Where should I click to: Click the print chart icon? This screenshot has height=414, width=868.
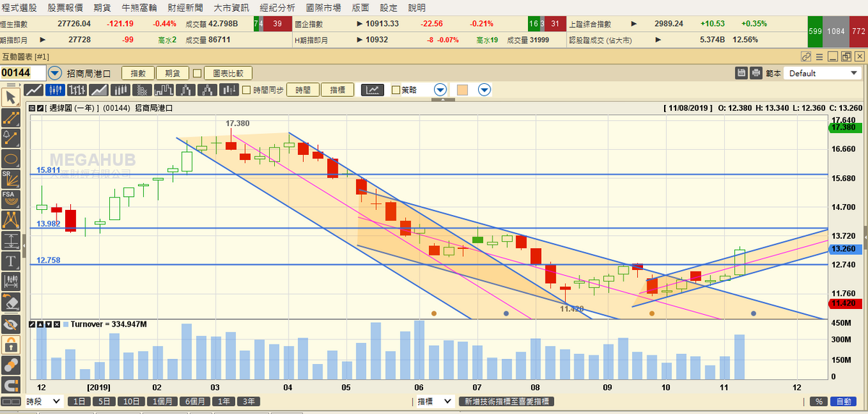click(x=756, y=73)
